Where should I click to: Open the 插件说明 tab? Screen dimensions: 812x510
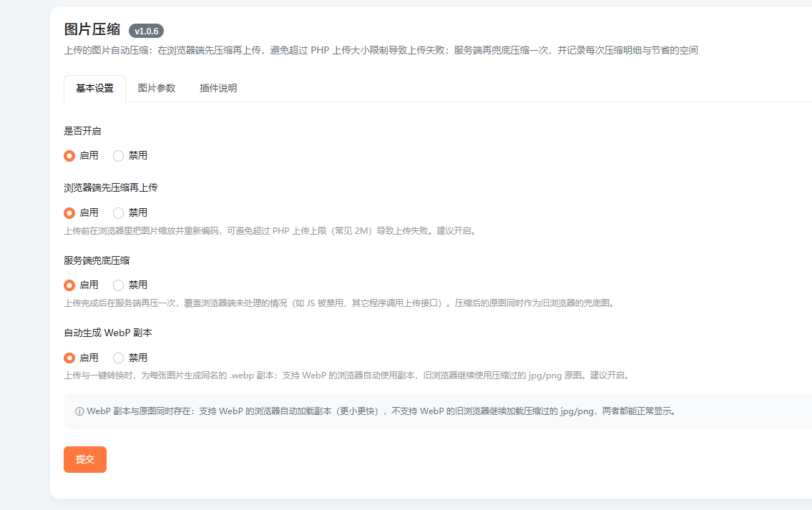tap(218, 89)
